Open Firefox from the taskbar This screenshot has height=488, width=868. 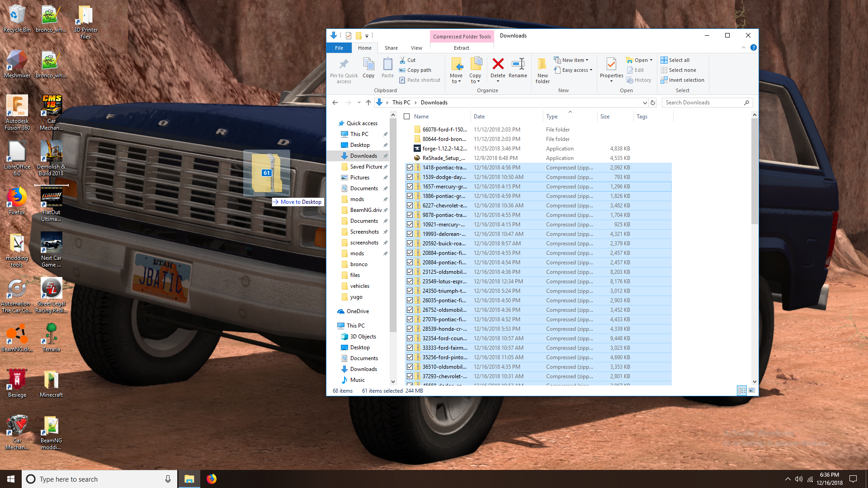(x=211, y=479)
